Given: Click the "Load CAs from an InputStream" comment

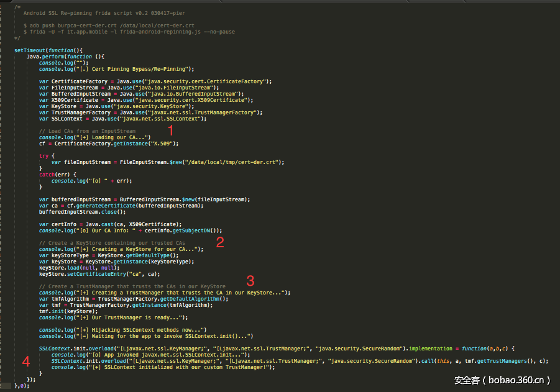Looking at the screenshot, I should point(87,131).
